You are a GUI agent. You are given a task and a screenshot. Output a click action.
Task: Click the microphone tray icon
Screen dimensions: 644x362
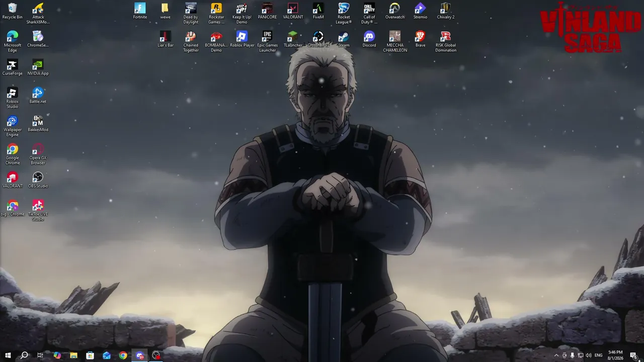[x=572, y=355]
